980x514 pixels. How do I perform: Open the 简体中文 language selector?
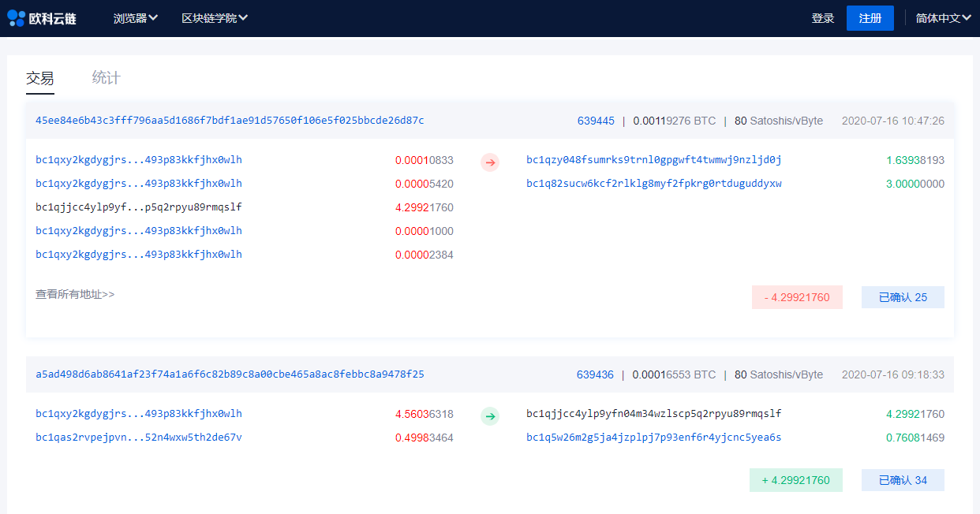click(943, 18)
